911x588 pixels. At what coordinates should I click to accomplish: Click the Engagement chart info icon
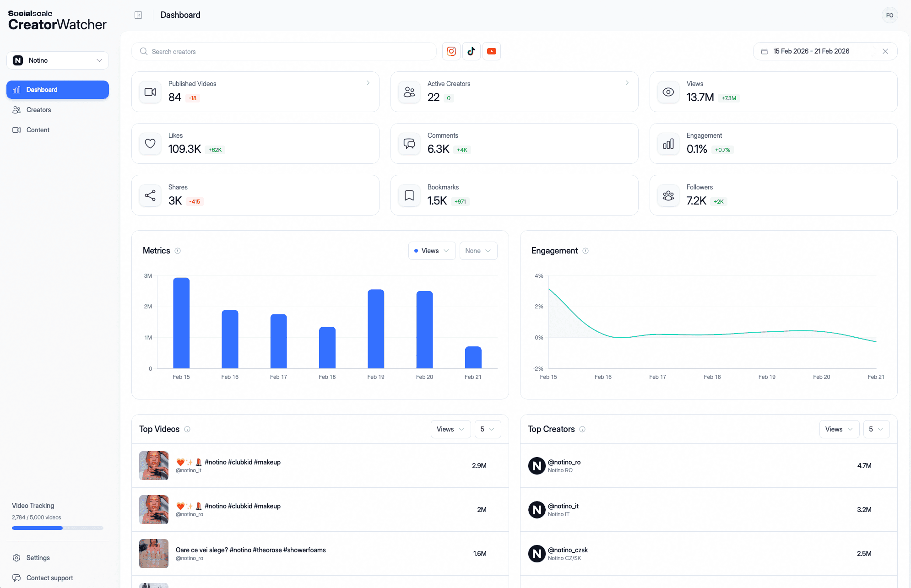coord(585,251)
